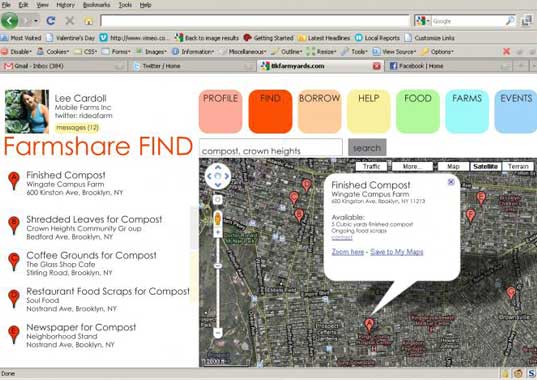Zoom out the map with minus button

(217, 332)
